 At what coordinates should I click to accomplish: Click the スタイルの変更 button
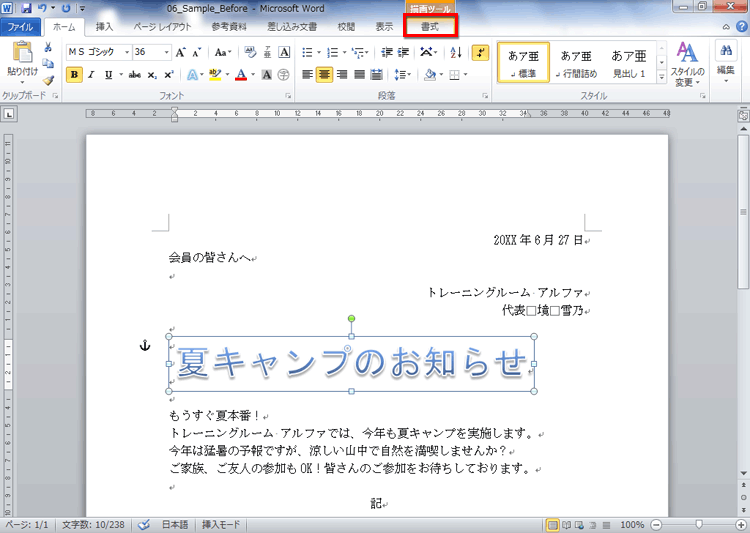point(687,65)
